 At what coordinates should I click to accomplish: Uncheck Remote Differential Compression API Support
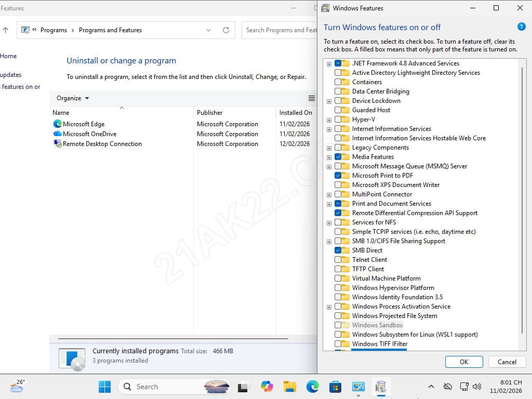[338, 212]
